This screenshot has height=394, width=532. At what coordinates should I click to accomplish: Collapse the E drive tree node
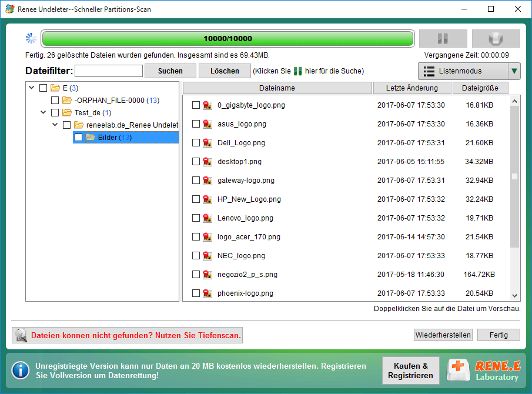point(32,88)
